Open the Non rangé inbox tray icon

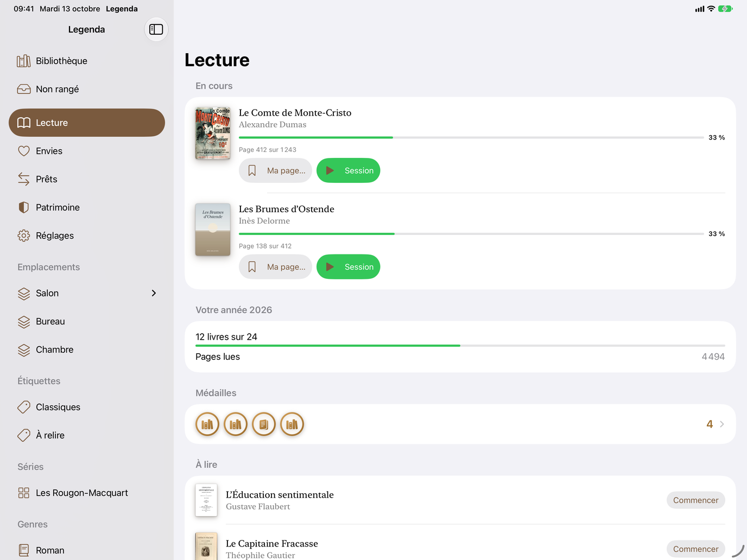pos(24,89)
